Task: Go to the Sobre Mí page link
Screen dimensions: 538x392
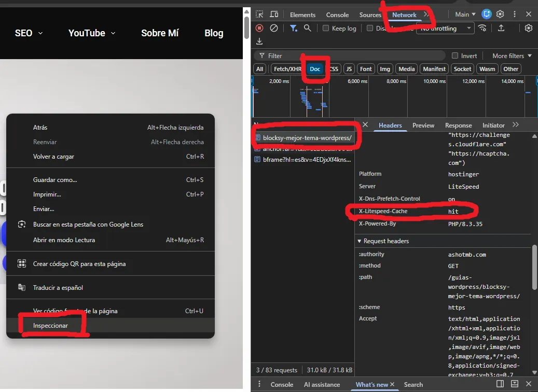Action: click(x=160, y=33)
